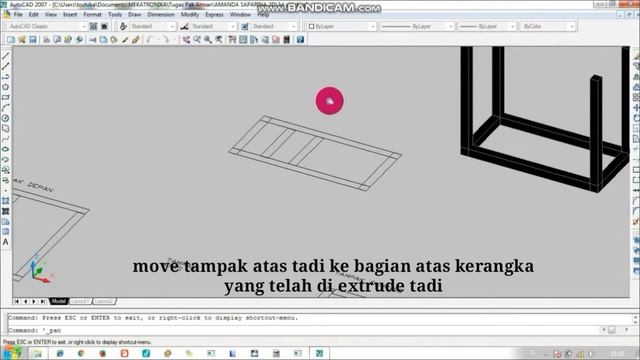
Task: Select the Circle tool
Action: [6, 118]
